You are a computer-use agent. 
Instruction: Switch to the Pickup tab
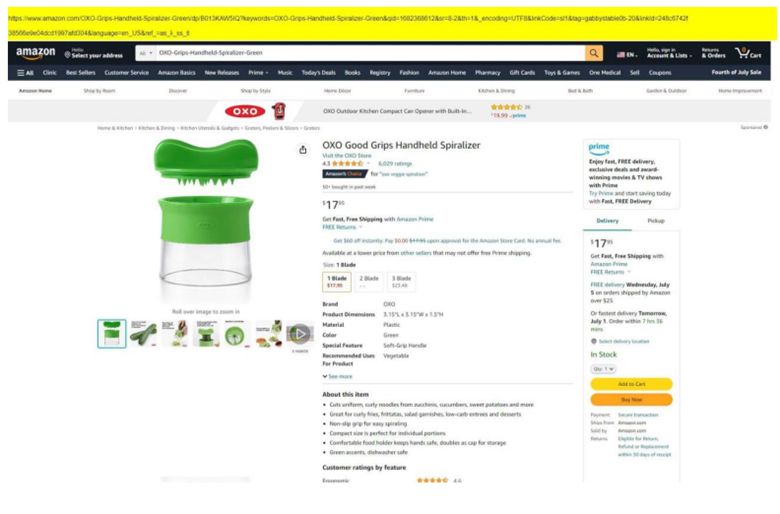tap(656, 221)
